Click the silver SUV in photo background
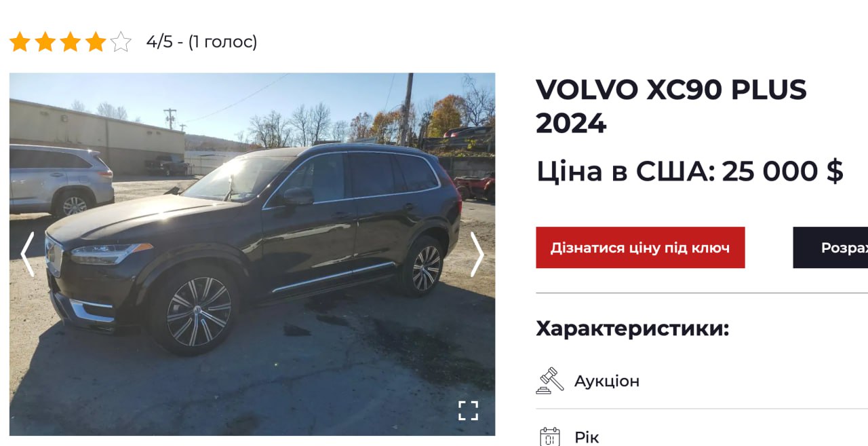Image resolution: width=868 pixels, height=446 pixels. click(x=61, y=180)
